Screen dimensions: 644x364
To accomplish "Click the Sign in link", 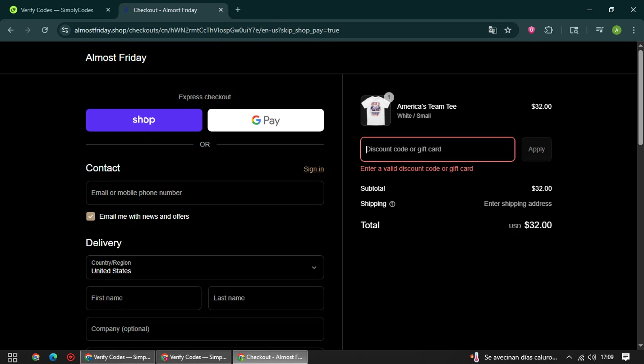I will click(313, 169).
